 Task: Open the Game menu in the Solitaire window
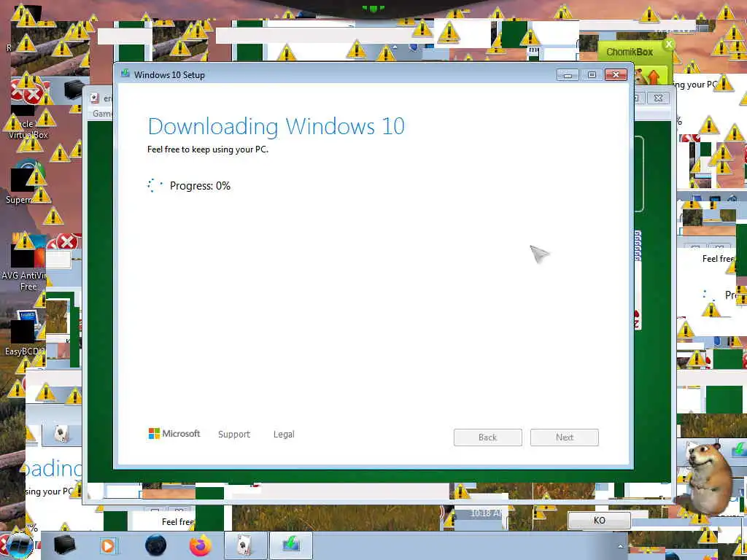102,113
